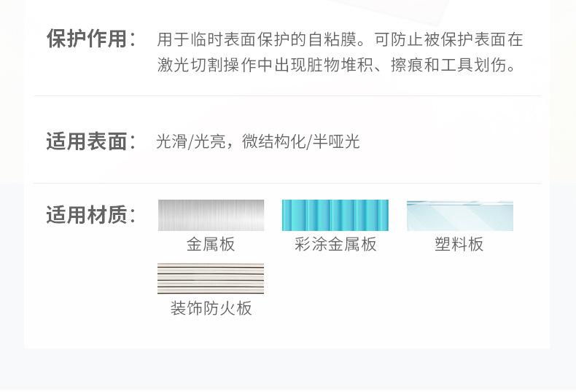This screenshot has width=576, height=392.
Task: Click the divider line below 保护作用 section
Action: (x=287, y=95)
